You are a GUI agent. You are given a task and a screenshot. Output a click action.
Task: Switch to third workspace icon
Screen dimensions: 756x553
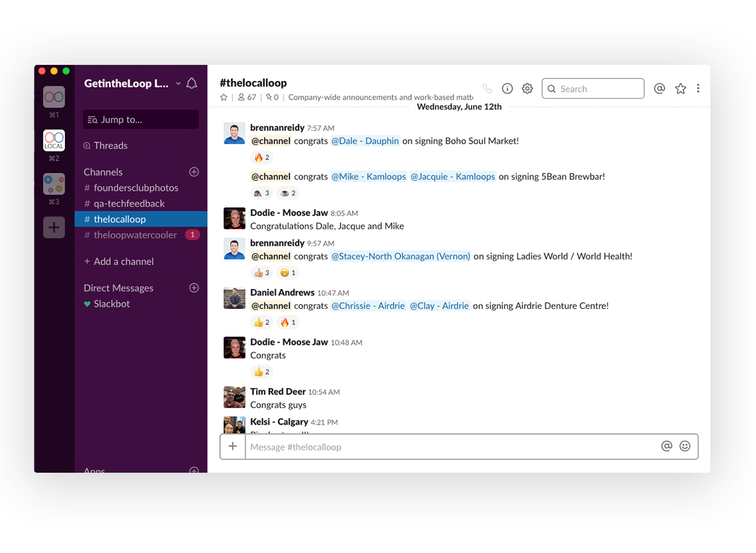pyautogui.click(x=54, y=184)
